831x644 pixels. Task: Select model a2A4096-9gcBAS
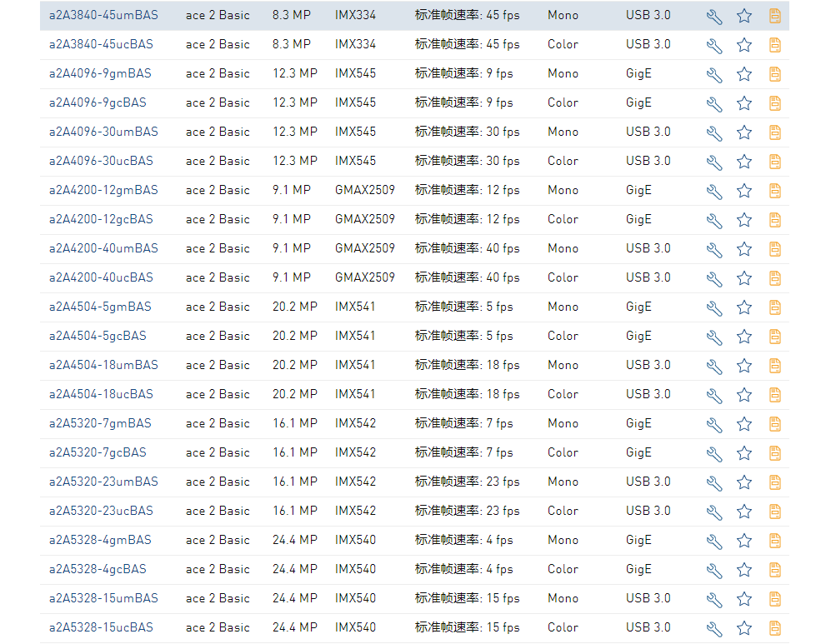pyautogui.click(x=98, y=102)
